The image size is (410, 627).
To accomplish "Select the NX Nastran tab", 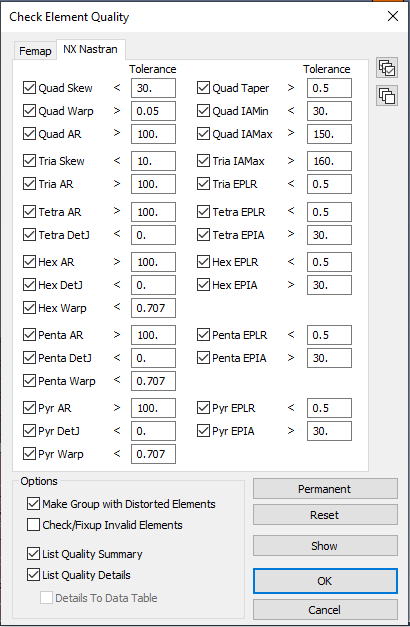I will tap(91, 49).
